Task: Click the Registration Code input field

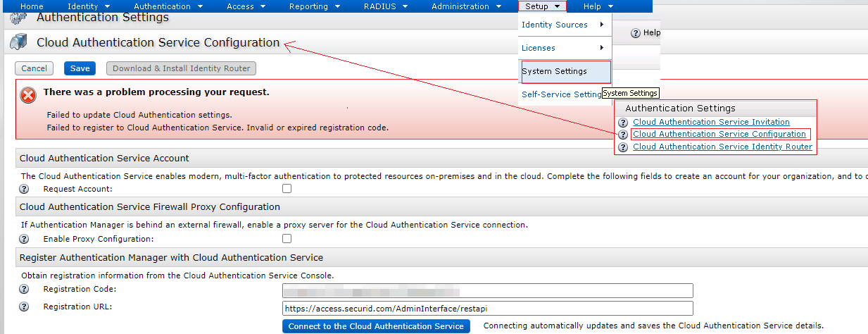Action: click(487, 291)
